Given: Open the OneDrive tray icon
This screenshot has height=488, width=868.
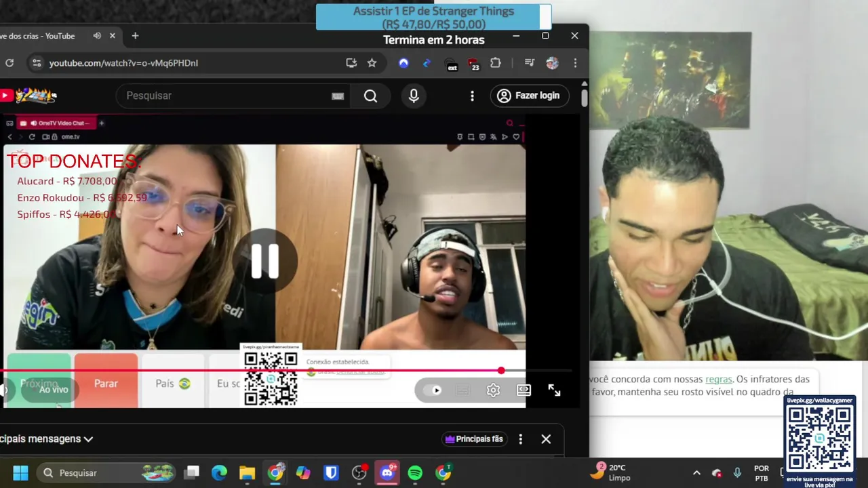Looking at the screenshot, I should (x=717, y=473).
